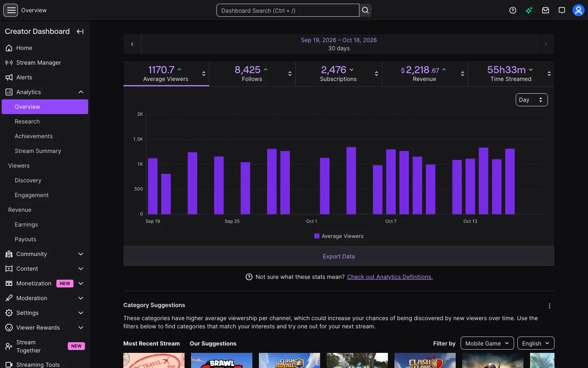This screenshot has height=368, width=588.
Task: Open the help question mark icon
Action: 513,10
